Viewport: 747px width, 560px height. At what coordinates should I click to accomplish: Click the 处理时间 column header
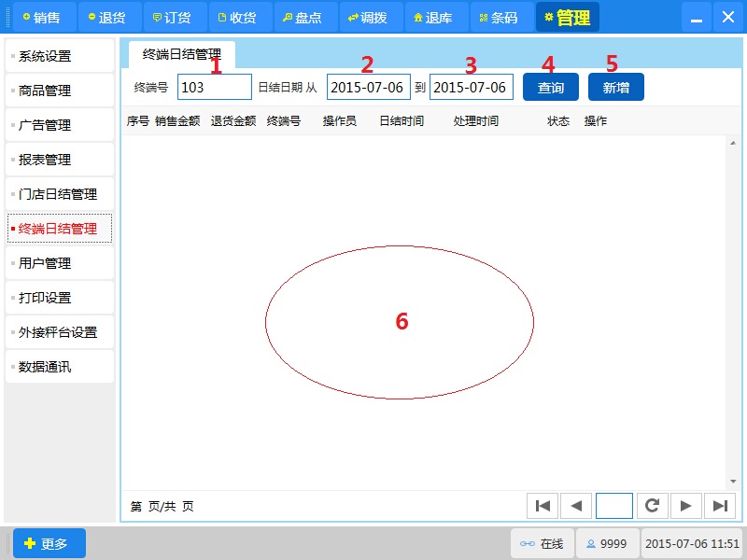(476, 121)
